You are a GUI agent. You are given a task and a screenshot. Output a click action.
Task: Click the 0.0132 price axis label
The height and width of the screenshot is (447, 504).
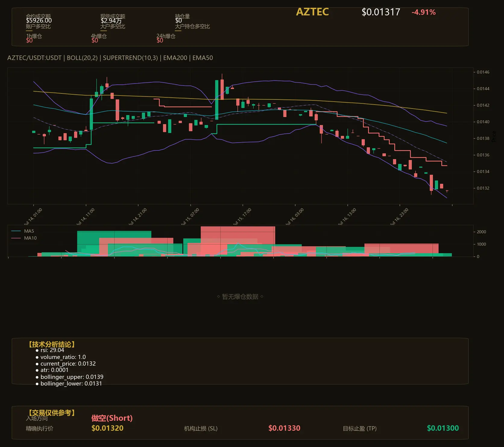483,188
